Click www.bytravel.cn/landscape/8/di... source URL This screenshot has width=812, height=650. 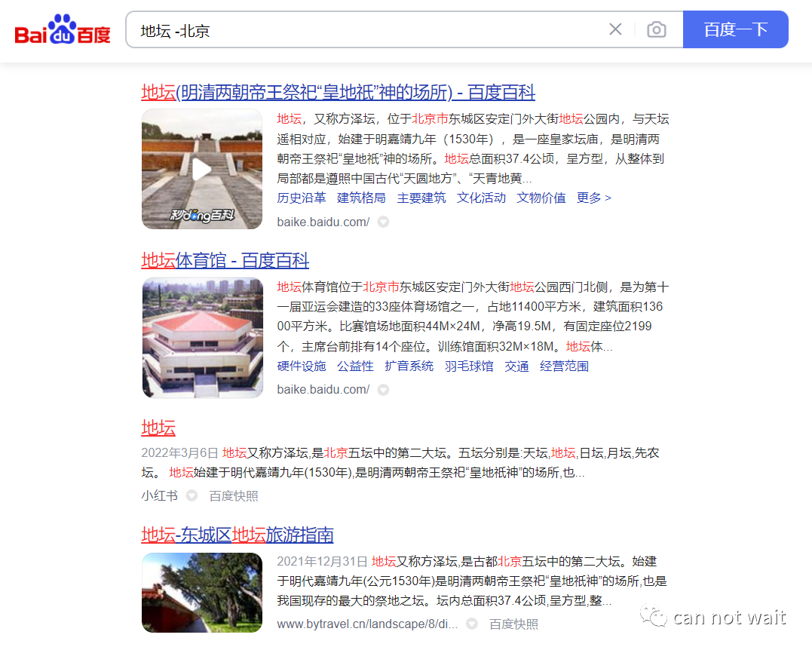click(x=367, y=624)
